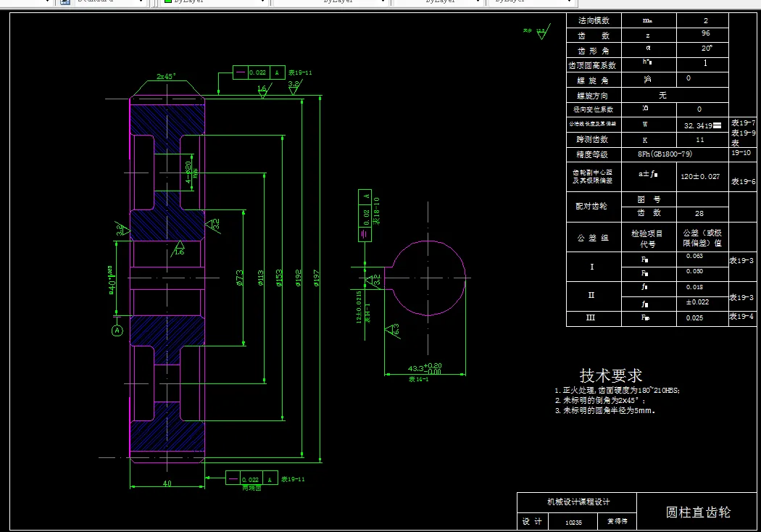Viewport: 761px width, 532px height.
Task: Select the 'ø113' diameter dimension
Action: point(260,278)
